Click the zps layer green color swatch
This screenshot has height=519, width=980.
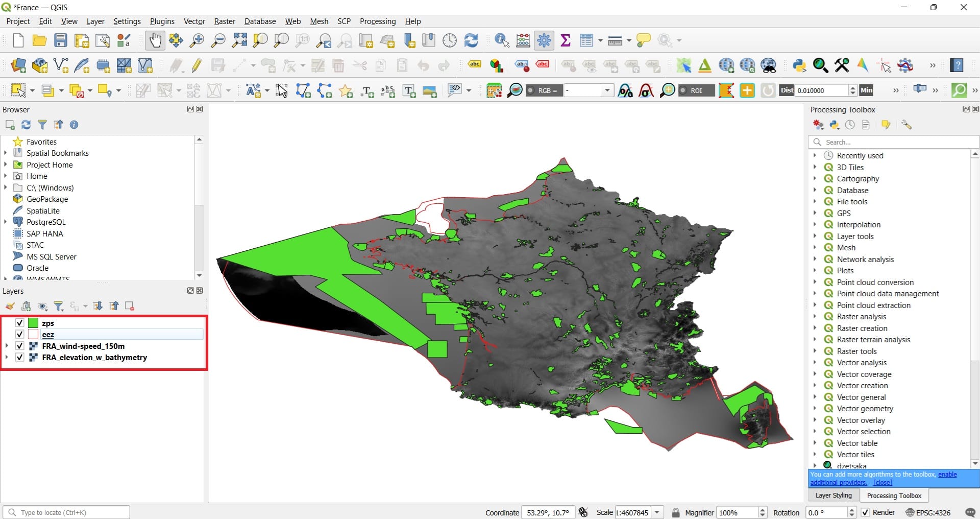tap(33, 323)
